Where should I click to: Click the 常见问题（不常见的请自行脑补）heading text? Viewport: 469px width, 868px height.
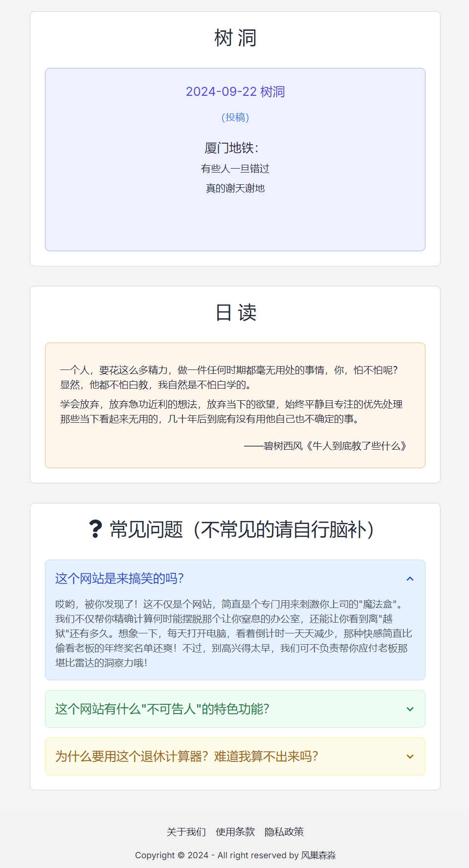(243, 529)
